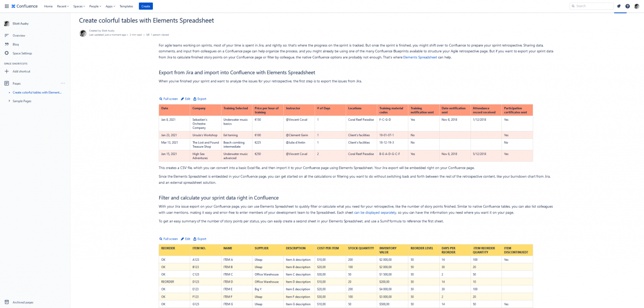
Task: Click the blue Create button
Action: click(x=146, y=6)
